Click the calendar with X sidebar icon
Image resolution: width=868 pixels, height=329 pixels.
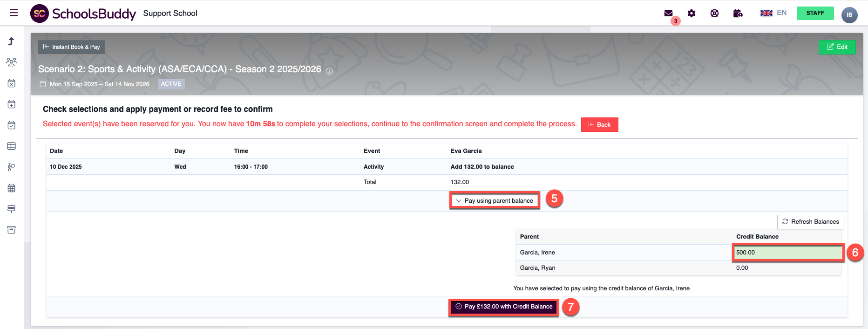(12, 83)
